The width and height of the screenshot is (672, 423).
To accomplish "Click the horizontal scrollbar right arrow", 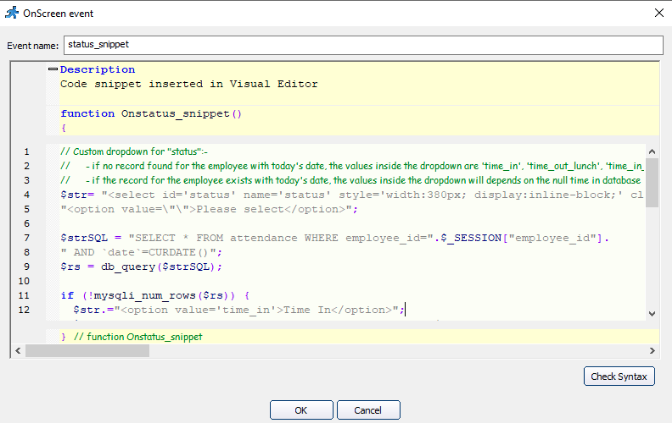I will click(651, 350).
